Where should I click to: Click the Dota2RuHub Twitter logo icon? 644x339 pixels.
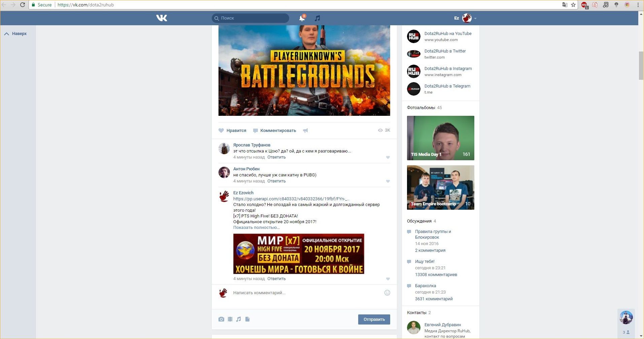tap(414, 54)
